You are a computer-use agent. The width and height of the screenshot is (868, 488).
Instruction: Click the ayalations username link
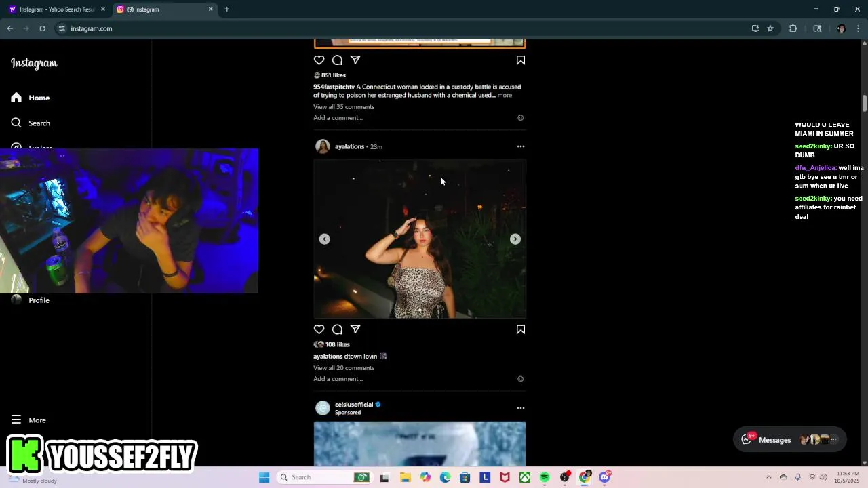coord(349,146)
